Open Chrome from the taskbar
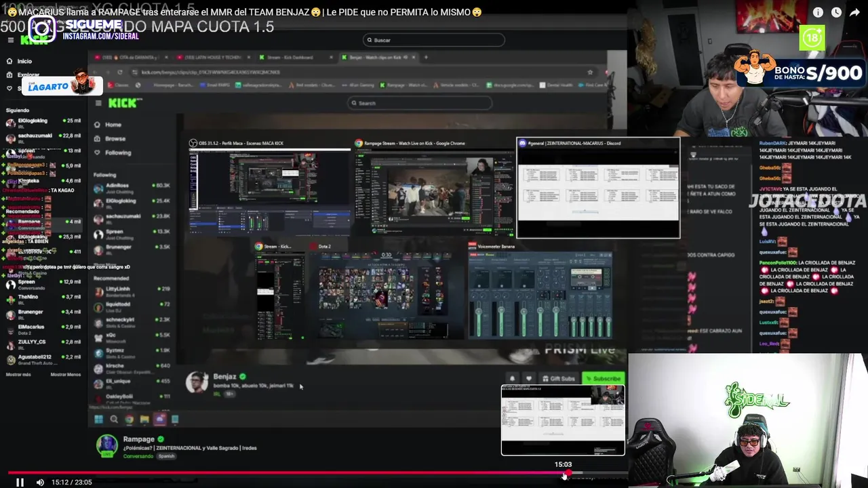This screenshot has height=488, width=868. [x=129, y=420]
